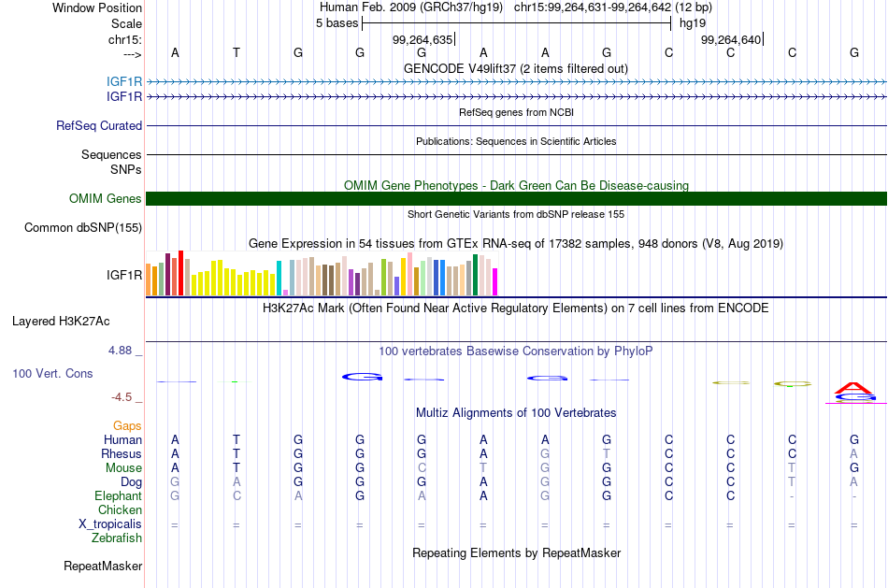Select the OMIM Genes track label
Viewport: 888px width, 588px height.
pos(106,199)
